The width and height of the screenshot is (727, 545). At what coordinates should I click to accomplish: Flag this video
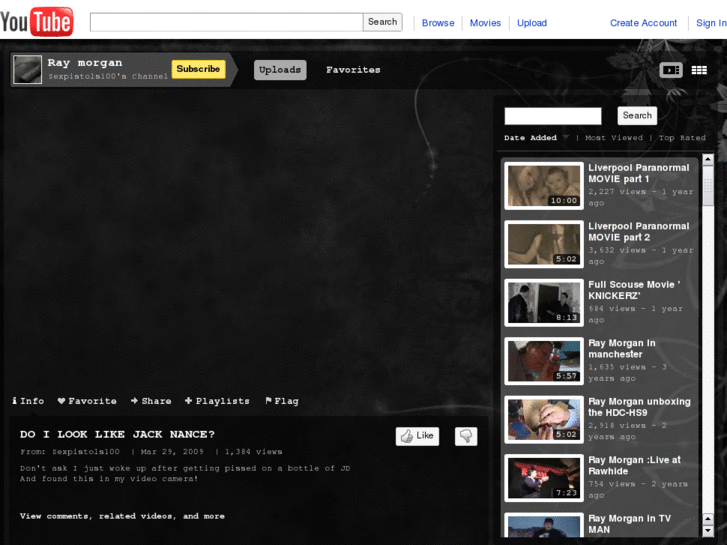(282, 401)
